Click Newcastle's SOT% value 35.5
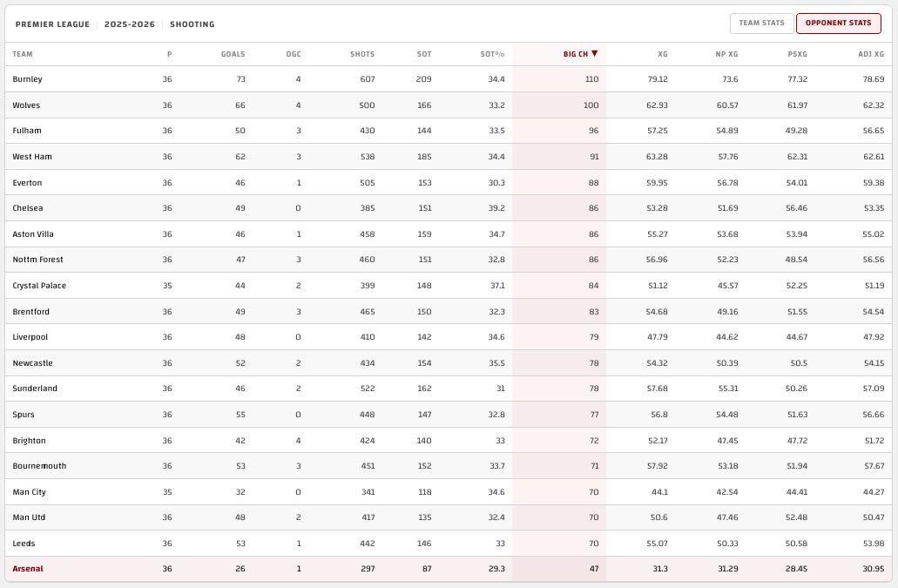Viewport: 898px width, 588px height. [x=496, y=363]
